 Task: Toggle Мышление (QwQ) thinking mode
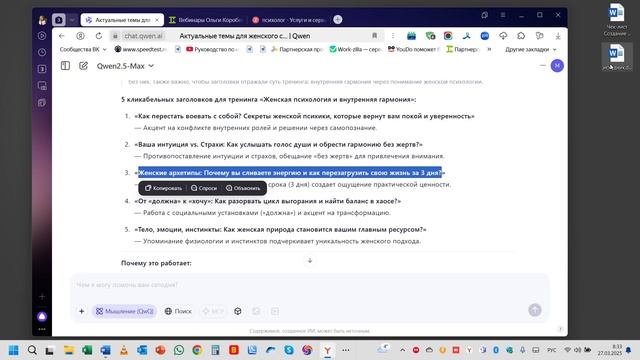click(124, 311)
